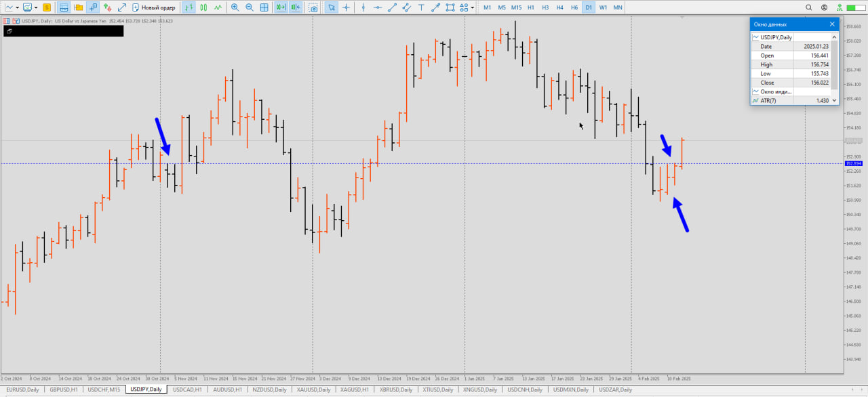Open the USDCHF,M15 chart tab
Image resolution: width=868 pixels, height=397 pixels.
[104, 390]
